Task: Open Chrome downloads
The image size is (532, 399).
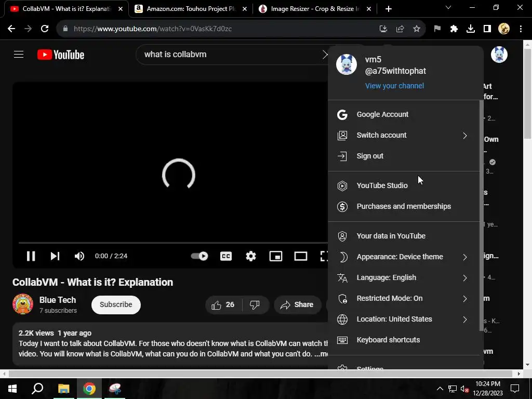Action: coord(471,29)
